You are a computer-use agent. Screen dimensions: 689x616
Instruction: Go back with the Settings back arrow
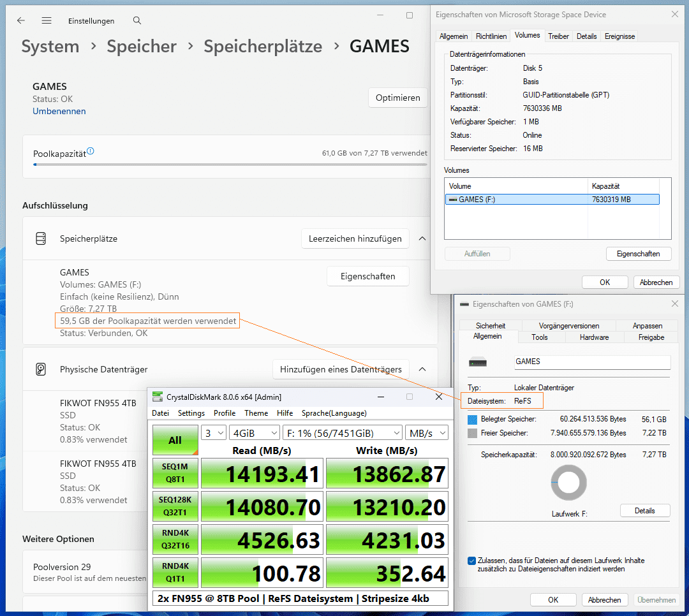[20, 20]
